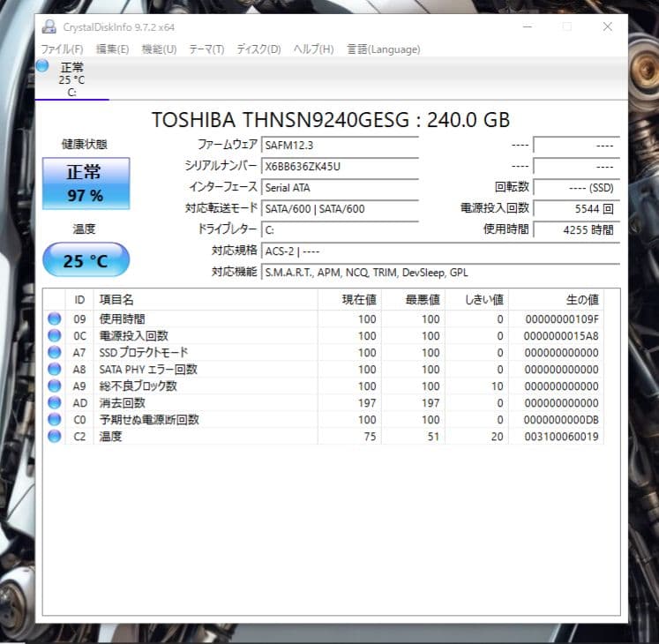Click status orb of row A7 SSD プロテクトモード
659x644 pixels.
(x=54, y=352)
